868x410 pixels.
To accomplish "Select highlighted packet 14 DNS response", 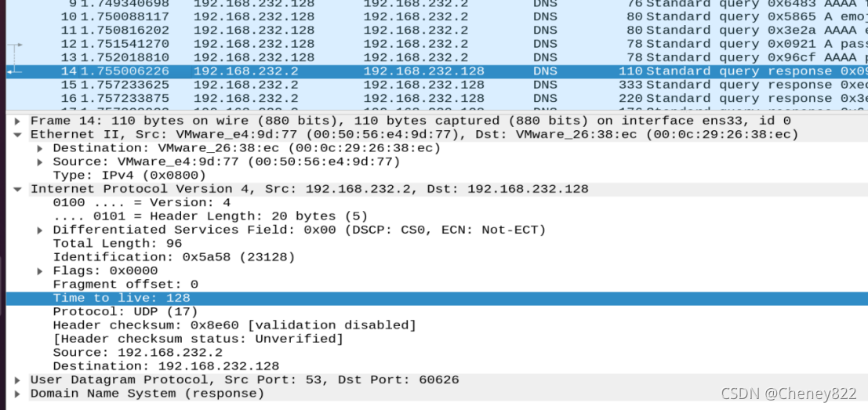I will tap(437, 71).
